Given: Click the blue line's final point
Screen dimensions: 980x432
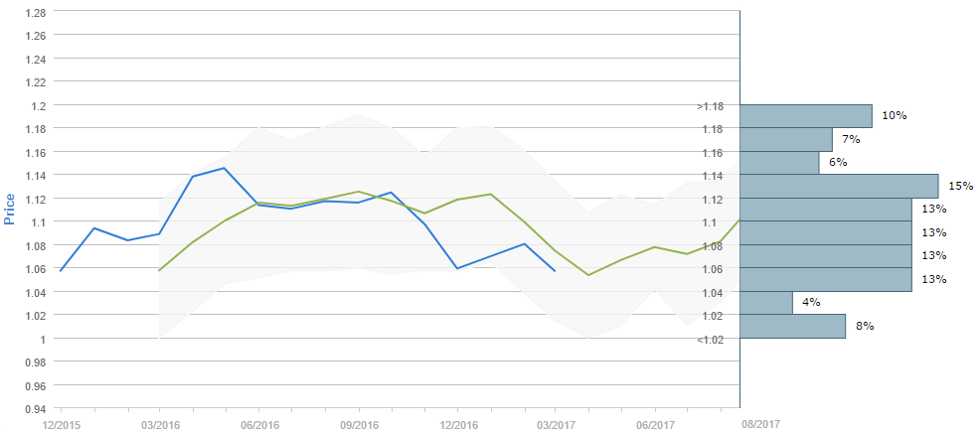Looking at the screenshot, I should tap(555, 270).
